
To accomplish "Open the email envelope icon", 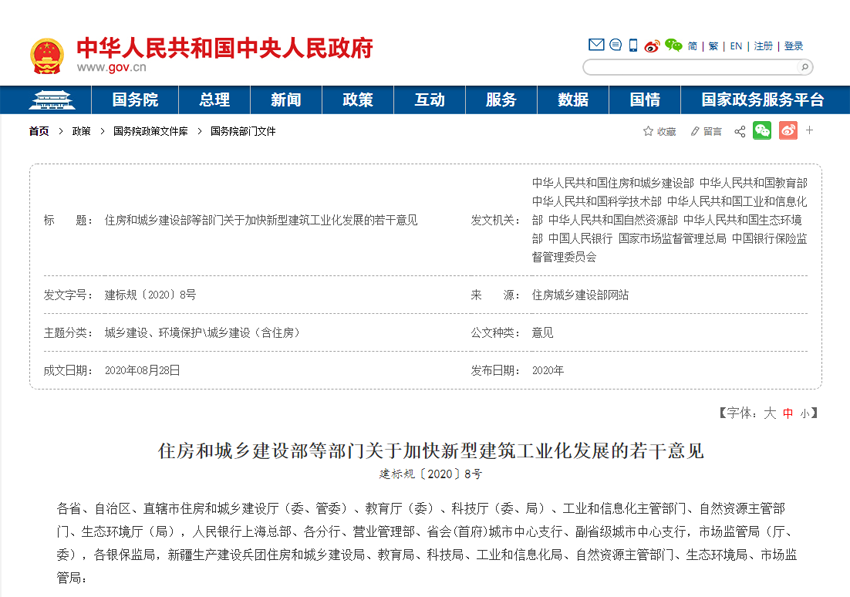I will (x=596, y=44).
